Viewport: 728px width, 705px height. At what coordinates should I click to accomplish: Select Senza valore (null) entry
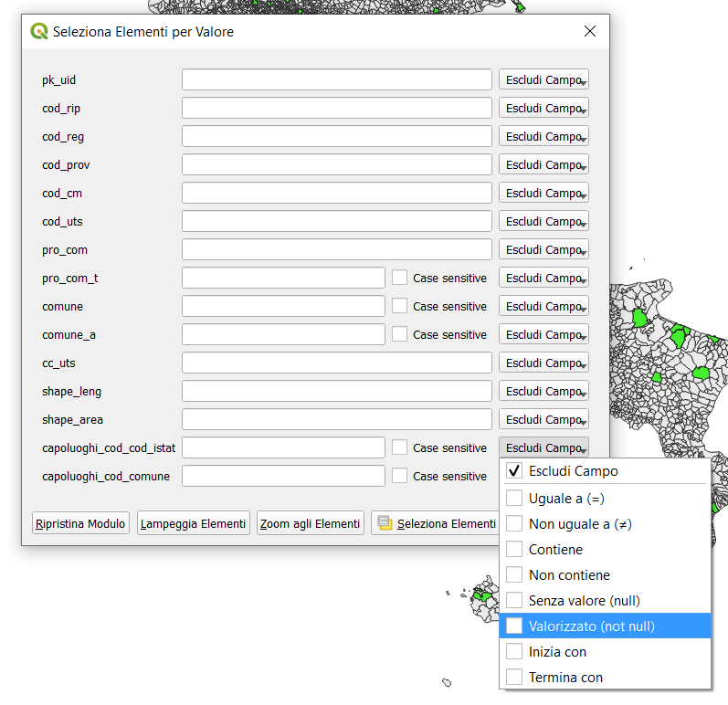coord(584,601)
